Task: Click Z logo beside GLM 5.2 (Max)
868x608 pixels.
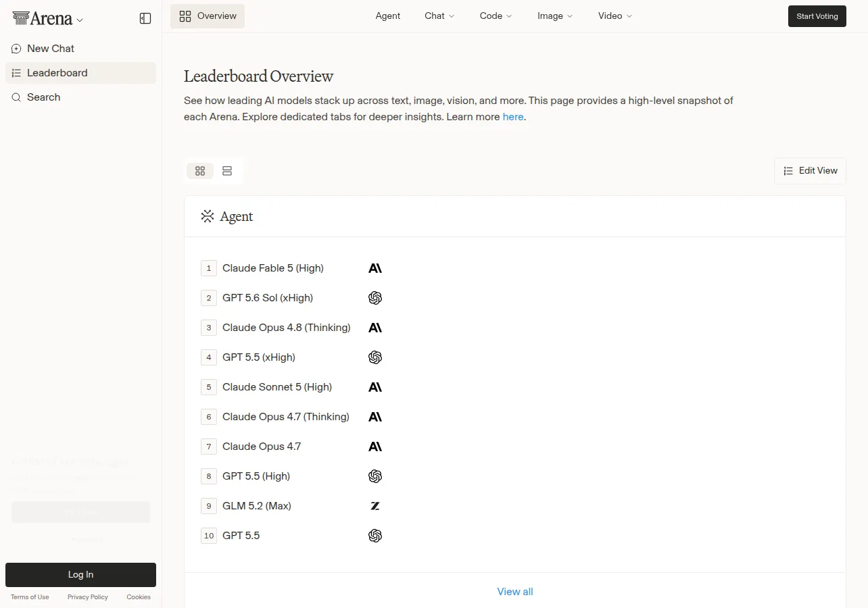Action: pyautogui.click(x=375, y=506)
